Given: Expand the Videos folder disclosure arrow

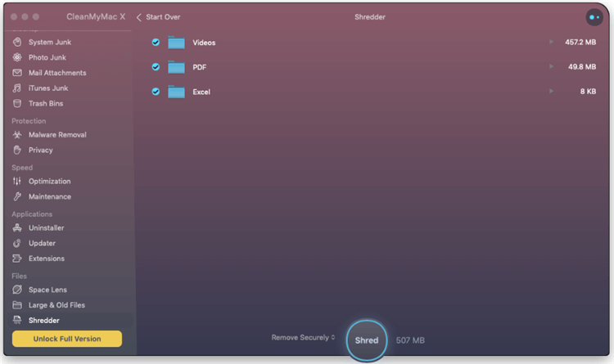Looking at the screenshot, I should 551,43.
